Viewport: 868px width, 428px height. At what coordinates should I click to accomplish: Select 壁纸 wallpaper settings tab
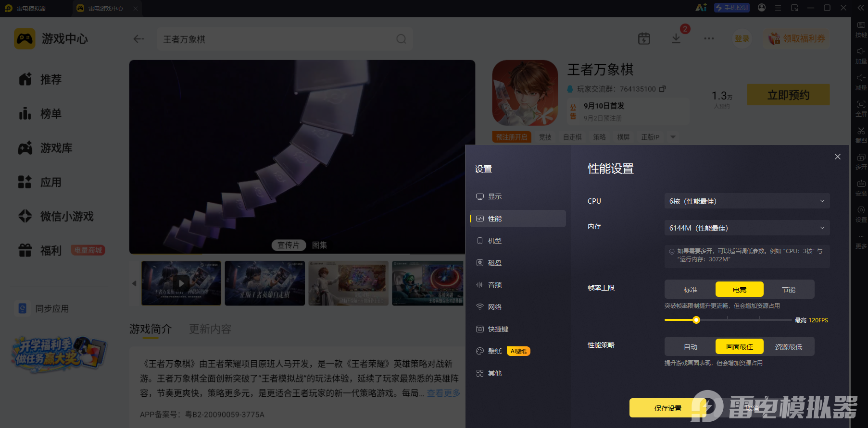pyautogui.click(x=518, y=351)
